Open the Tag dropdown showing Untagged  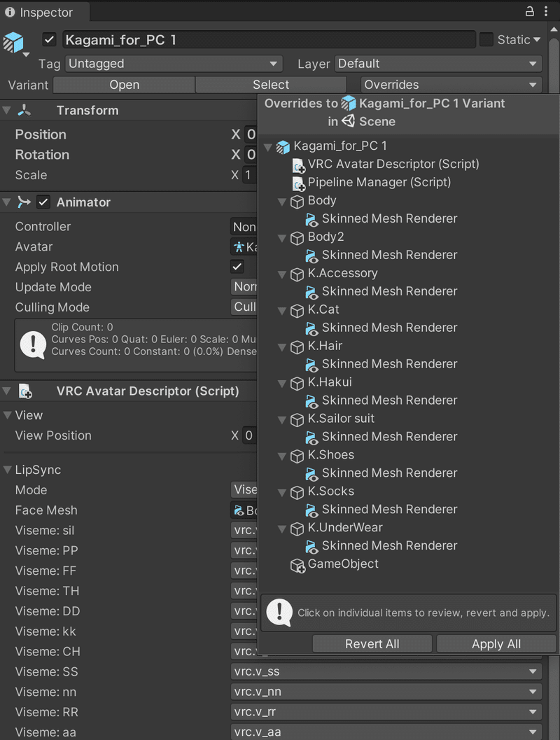[174, 64]
